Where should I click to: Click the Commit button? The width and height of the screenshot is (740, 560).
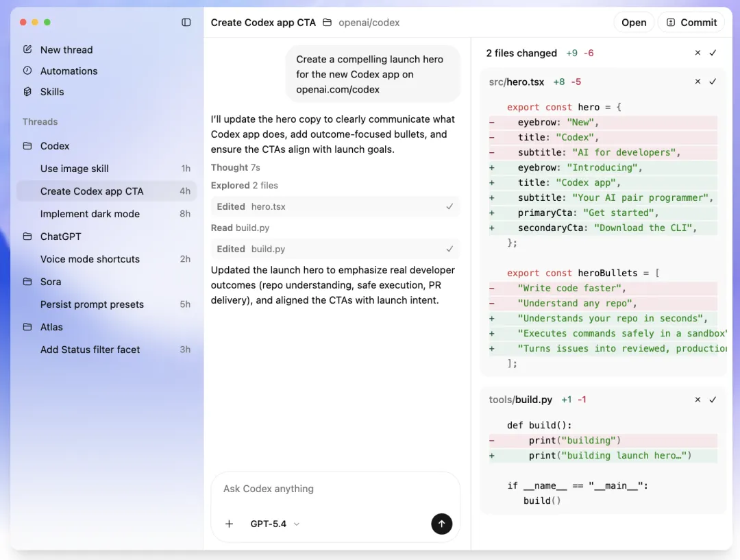[x=691, y=22]
